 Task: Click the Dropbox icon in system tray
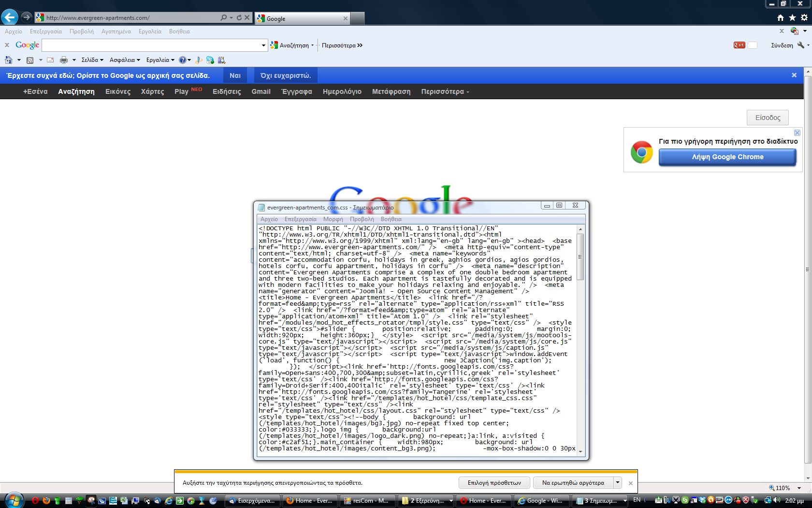tap(703, 500)
